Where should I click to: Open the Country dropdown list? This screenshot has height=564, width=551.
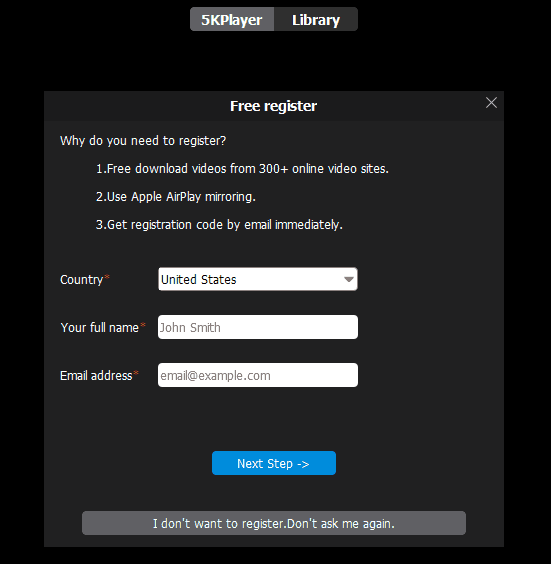click(x=258, y=279)
